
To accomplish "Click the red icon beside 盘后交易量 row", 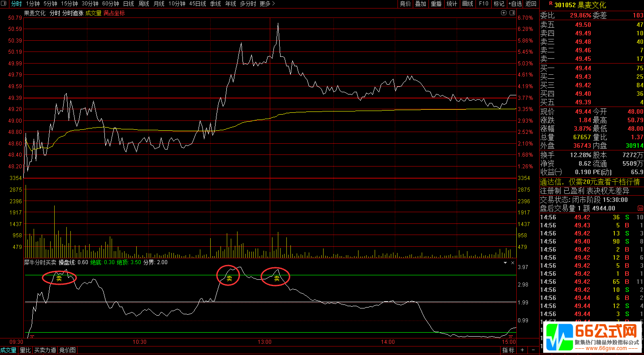I will (x=640, y=209).
